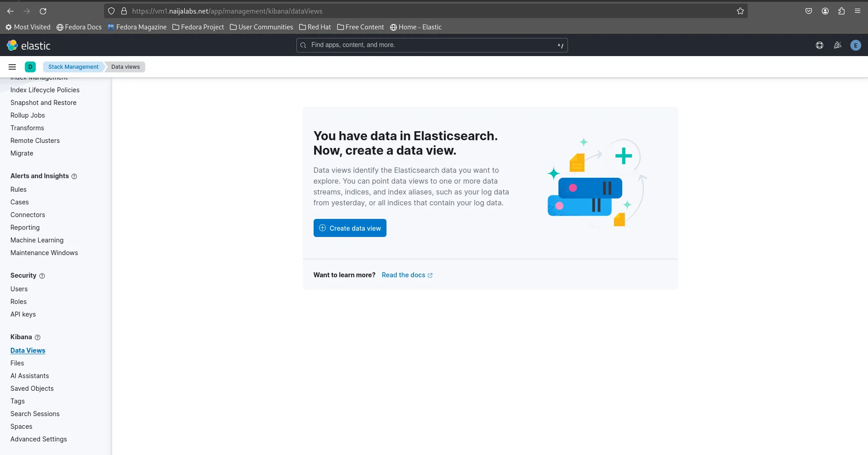Click the Stack Management breadcrumb
The height and width of the screenshot is (455, 868).
pyautogui.click(x=73, y=67)
